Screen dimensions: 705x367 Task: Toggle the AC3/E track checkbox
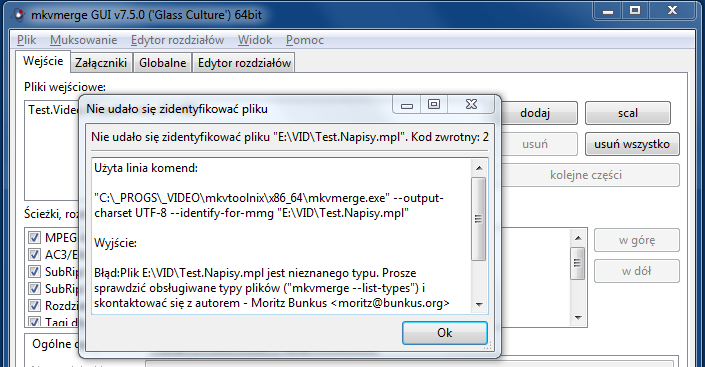[34, 255]
